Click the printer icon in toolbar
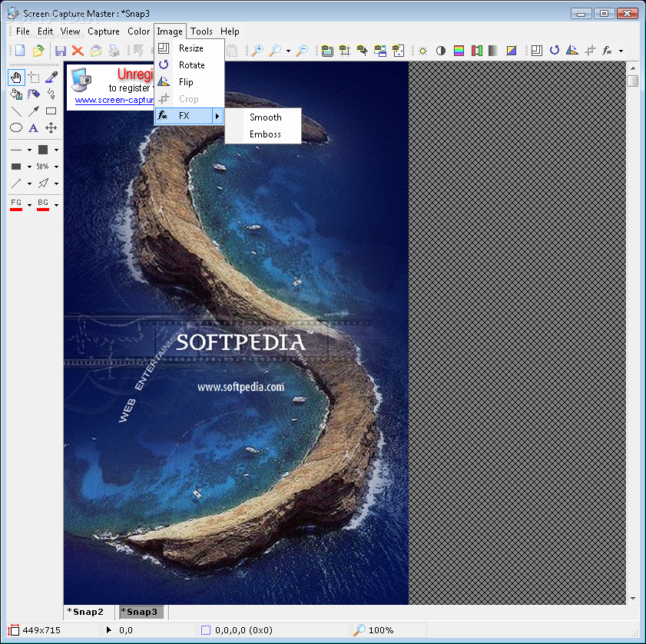 114,51
